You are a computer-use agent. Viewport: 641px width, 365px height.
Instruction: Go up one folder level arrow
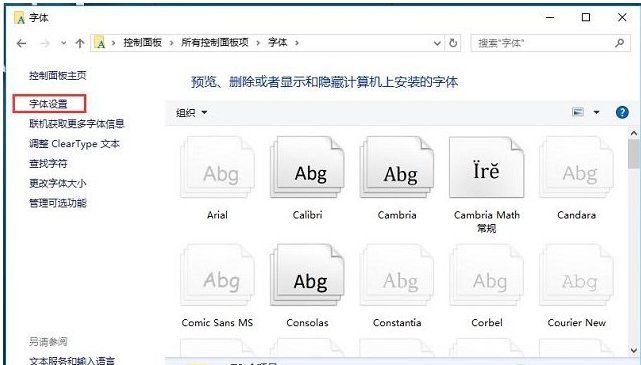(x=80, y=43)
